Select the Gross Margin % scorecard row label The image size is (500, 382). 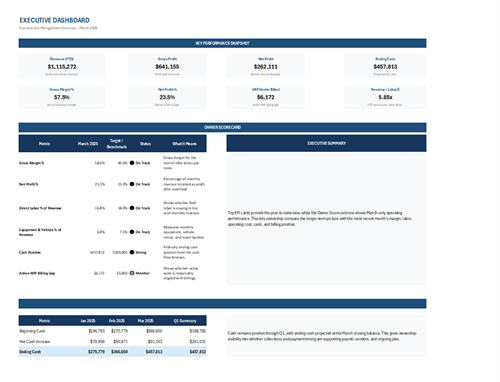coord(31,163)
